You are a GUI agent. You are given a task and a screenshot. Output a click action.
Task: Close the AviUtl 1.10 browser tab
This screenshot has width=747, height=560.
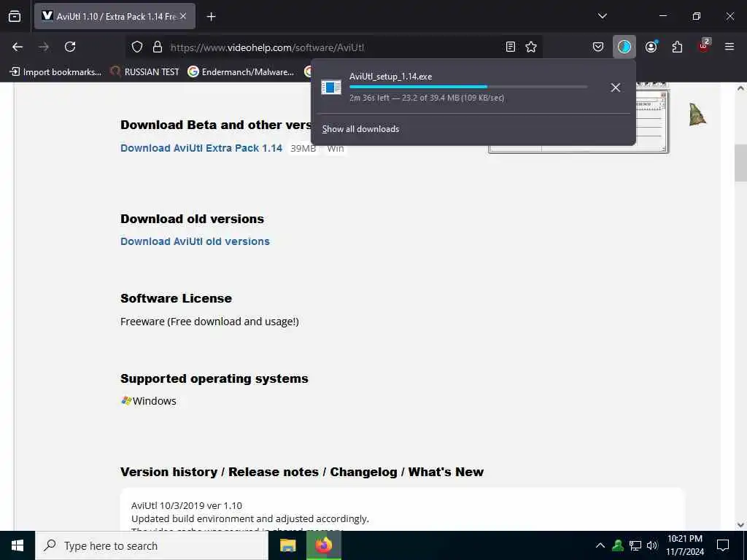183,16
